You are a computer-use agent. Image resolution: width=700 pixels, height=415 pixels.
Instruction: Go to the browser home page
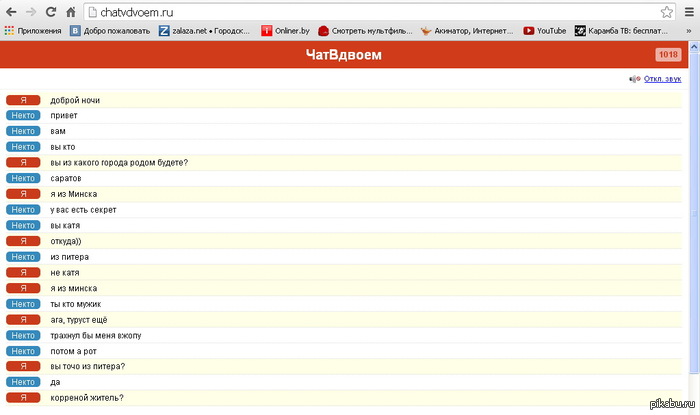point(71,12)
